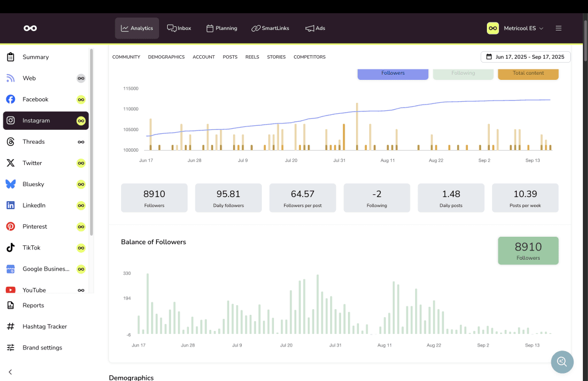Screen dimensions: 588x381
Task: Open TikTok in sidebar
Action: click(31, 248)
